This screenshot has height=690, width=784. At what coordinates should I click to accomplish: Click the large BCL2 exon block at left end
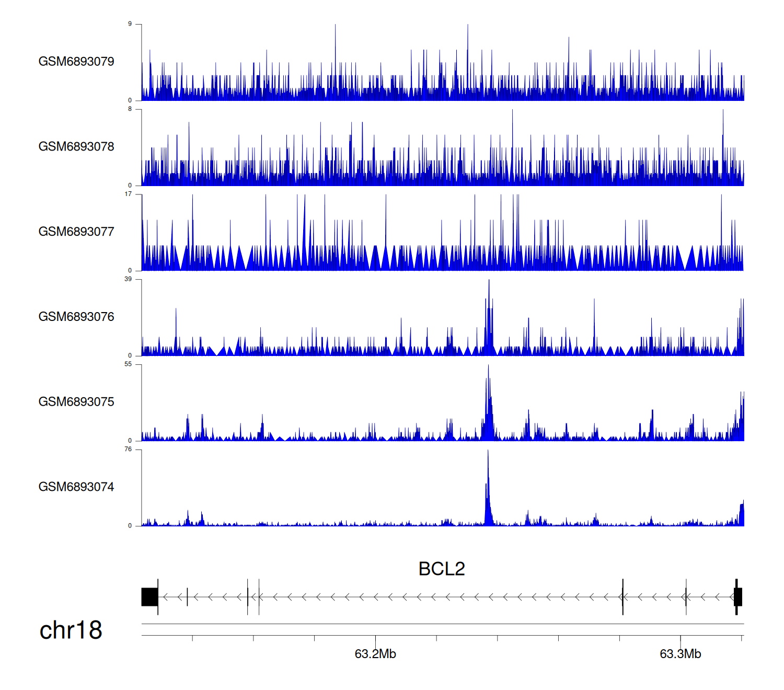pos(149,597)
